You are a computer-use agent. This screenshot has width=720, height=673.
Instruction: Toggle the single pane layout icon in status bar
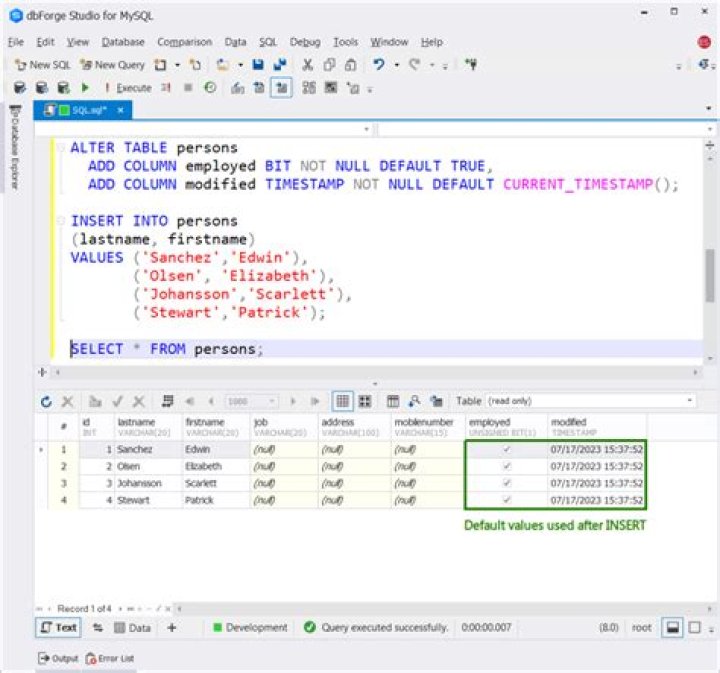pyautogui.click(x=695, y=628)
